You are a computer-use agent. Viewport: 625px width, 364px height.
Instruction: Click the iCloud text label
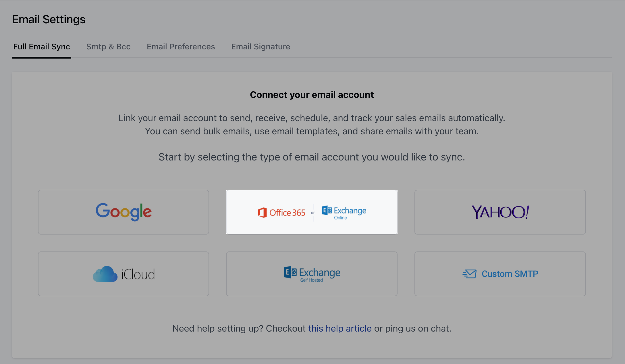[x=138, y=274]
